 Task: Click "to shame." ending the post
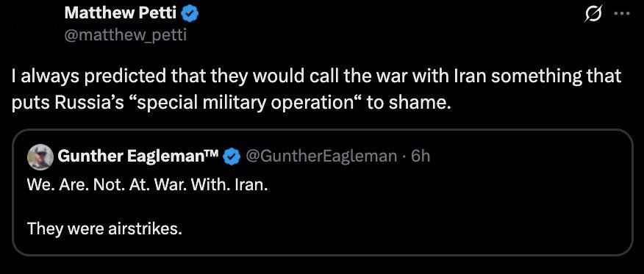(407, 103)
